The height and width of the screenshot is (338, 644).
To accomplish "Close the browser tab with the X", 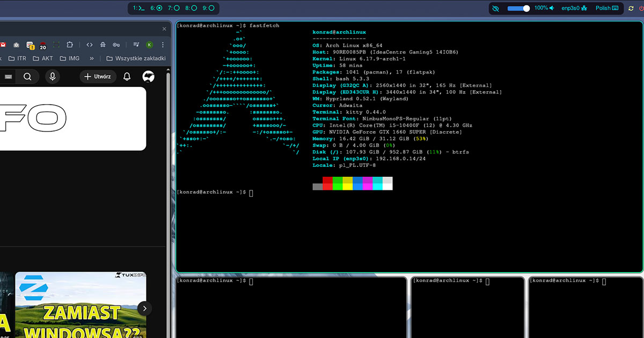I will pyautogui.click(x=164, y=28).
